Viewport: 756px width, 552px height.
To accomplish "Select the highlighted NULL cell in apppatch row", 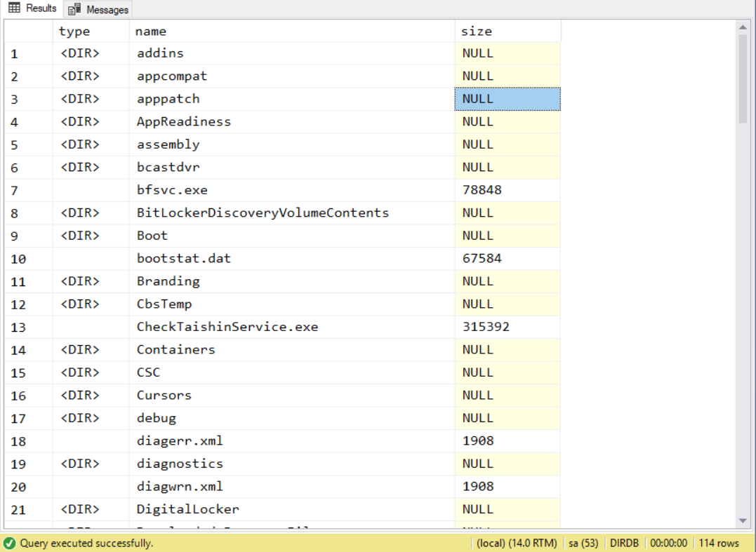I will 507,99.
